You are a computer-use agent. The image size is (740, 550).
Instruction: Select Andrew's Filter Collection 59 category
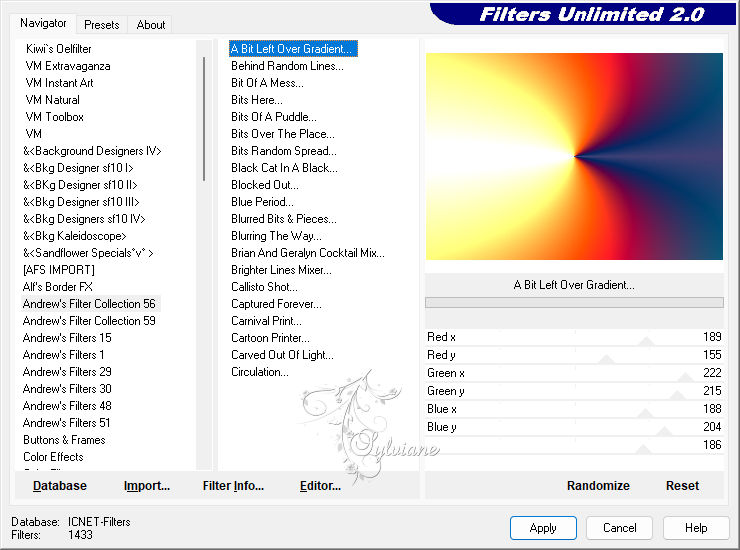click(x=89, y=321)
